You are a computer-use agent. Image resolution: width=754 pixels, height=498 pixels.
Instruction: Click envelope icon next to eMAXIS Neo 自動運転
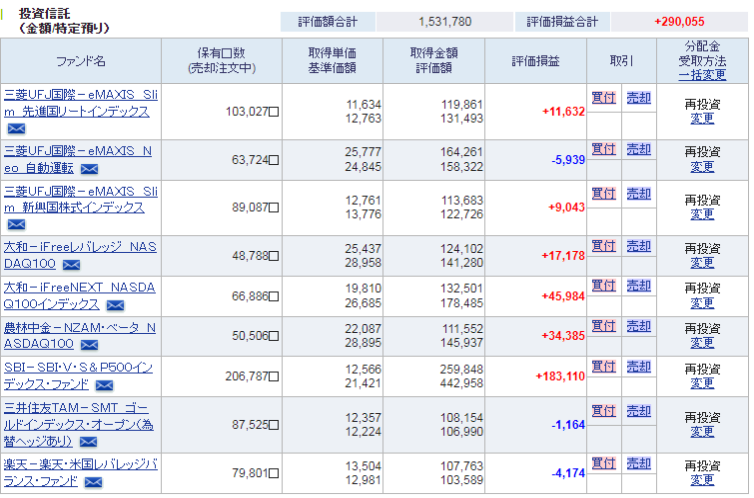click(89, 169)
